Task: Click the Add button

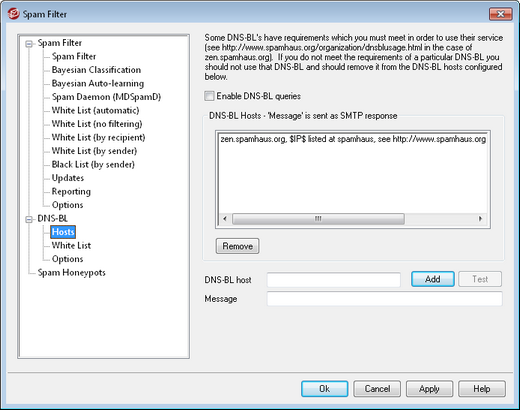Action: click(433, 279)
